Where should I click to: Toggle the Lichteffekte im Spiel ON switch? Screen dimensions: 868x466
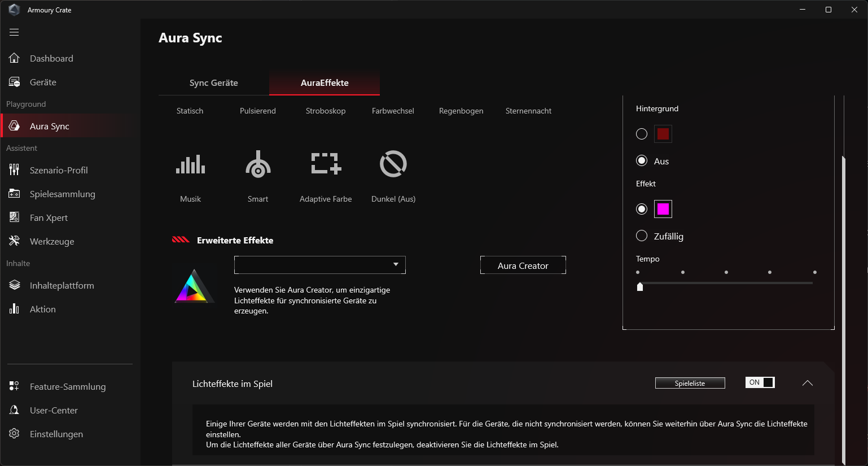pyautogui.click(x=760, y=382)
